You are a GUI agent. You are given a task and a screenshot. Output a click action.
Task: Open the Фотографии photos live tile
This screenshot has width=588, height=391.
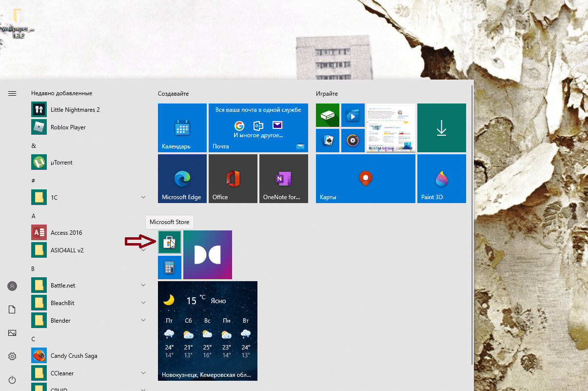(391, 128)
